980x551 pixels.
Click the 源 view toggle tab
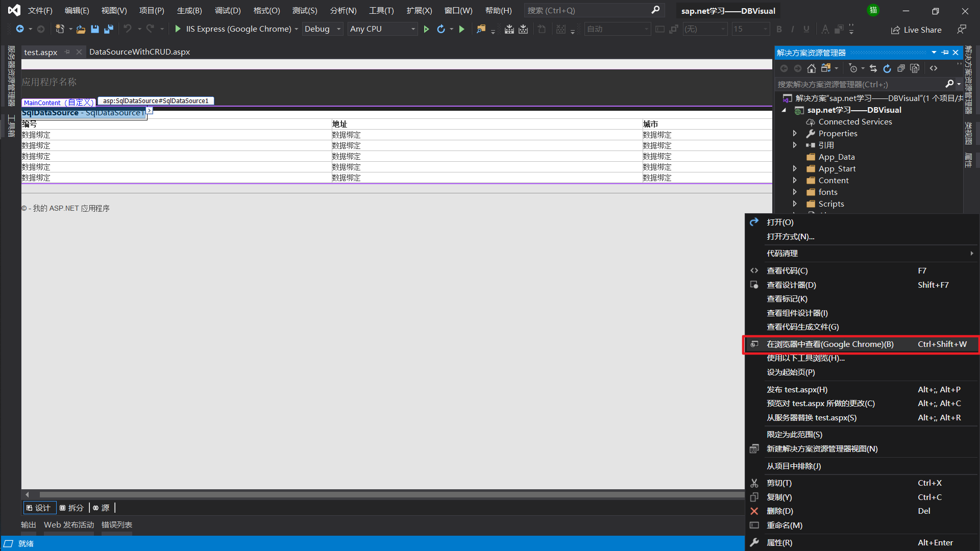(104, 508)
